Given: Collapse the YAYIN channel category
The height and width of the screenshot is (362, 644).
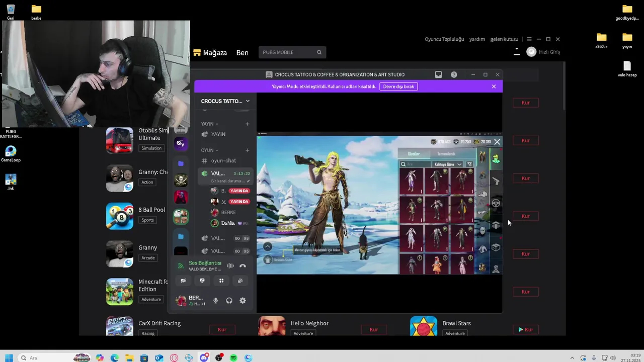Looking at the screenshot, I should [x=209, y=124].
